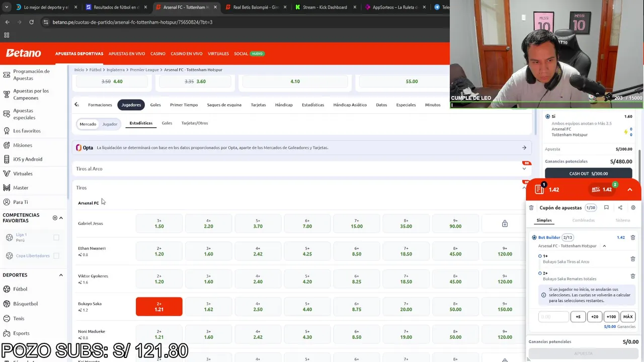Open Básquetbol sport in sidebar
The width and height of the screenshot is (644, 362).
click(x=25, y=304)
